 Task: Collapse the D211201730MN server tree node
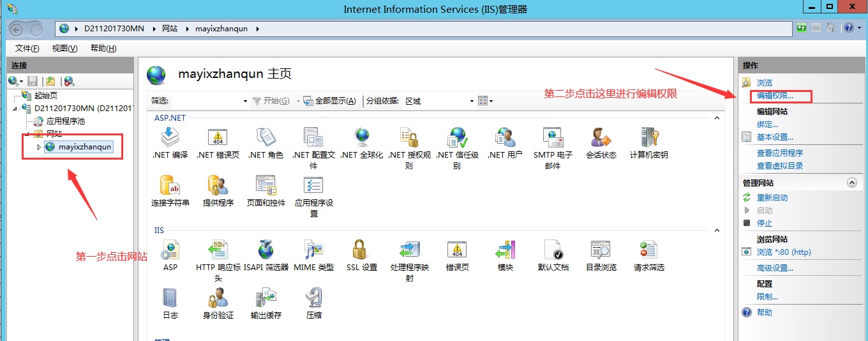(x=16, y=109)
